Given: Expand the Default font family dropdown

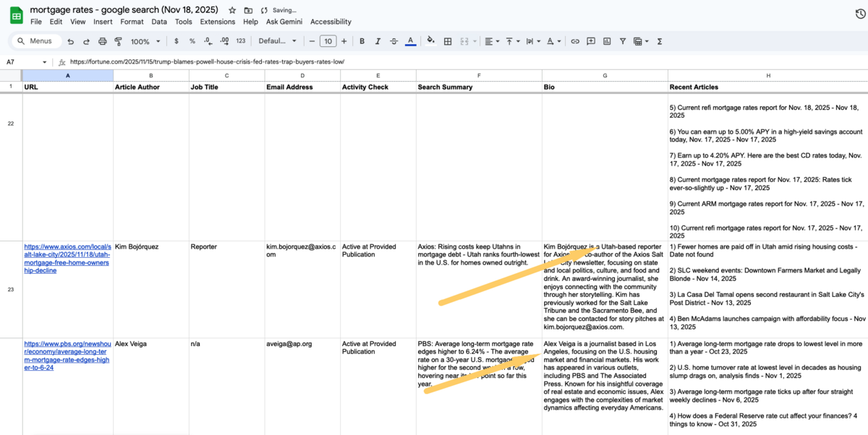Looking at the screenshot, I should tap(277, 41).
